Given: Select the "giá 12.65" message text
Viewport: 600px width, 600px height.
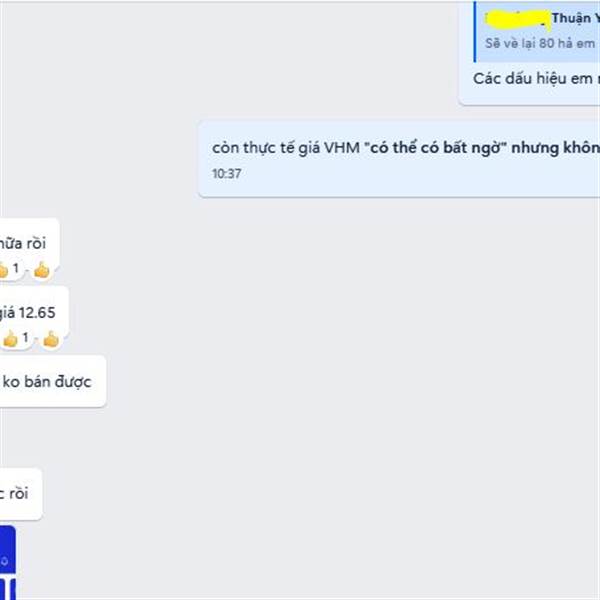Looking at the screenshot, I should 27,313.
